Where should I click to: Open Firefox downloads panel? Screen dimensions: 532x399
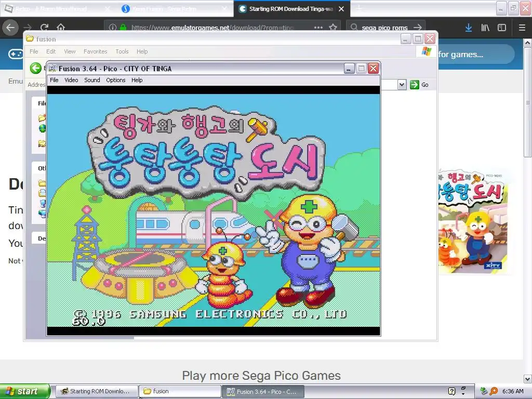point(469,28)
